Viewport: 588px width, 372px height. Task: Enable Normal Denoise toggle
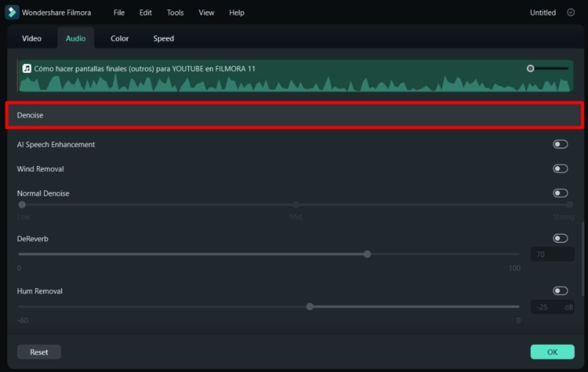coord(560,193)
